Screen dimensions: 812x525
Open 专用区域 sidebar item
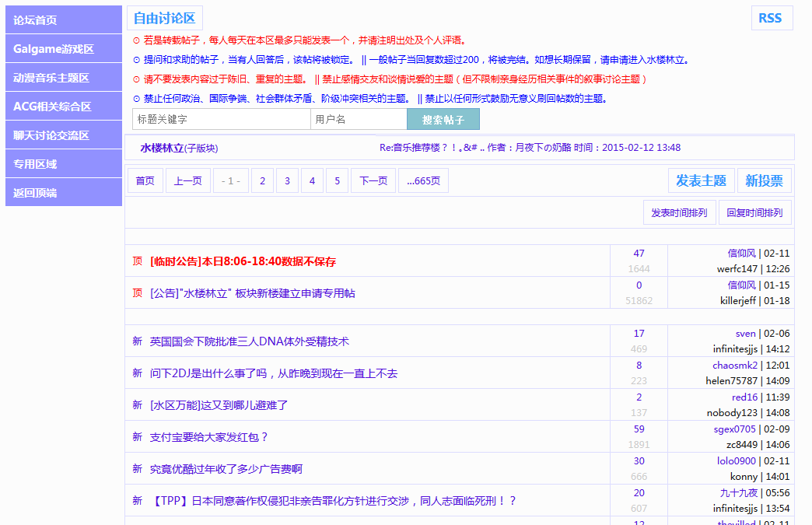click(x=63, y=164)
